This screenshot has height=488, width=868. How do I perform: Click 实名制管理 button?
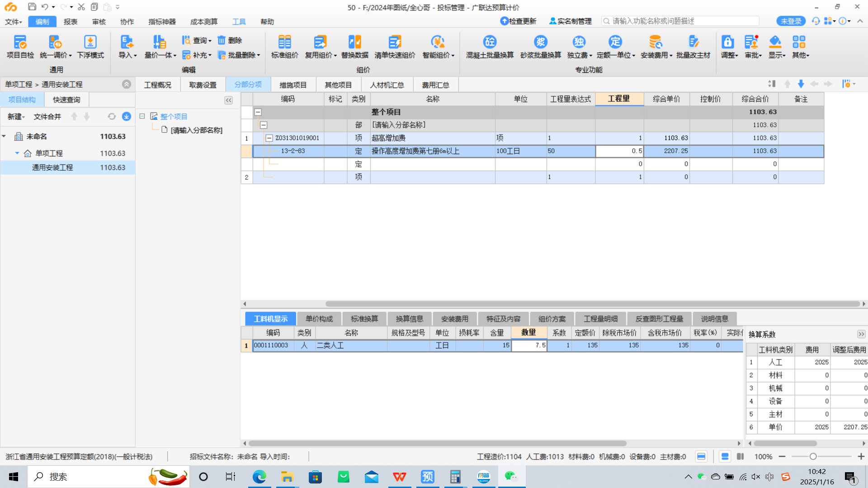(x=570, y=21)
